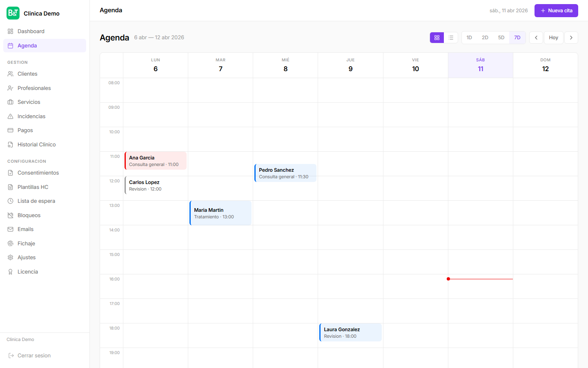Open the Clientes section

[x=45, y=74]
